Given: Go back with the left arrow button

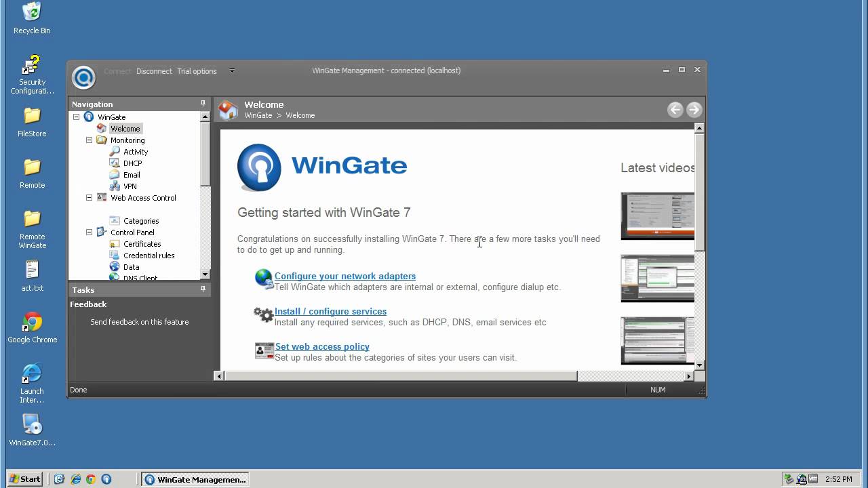Looking at the screenshot, I should point(675,110).
